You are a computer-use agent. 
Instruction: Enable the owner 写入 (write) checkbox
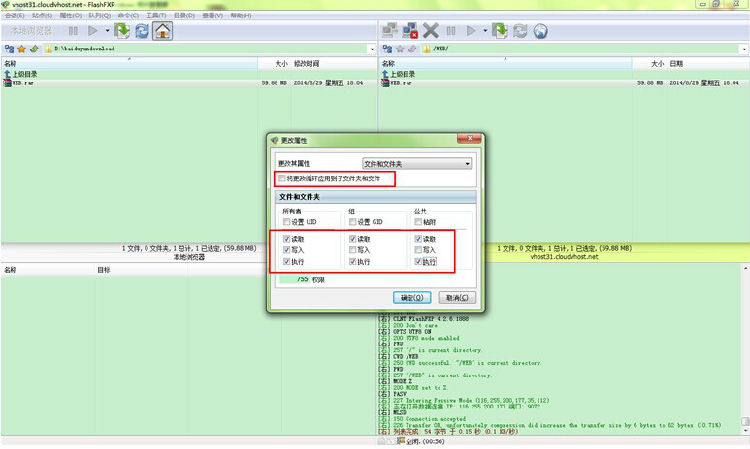coord(287,250)
